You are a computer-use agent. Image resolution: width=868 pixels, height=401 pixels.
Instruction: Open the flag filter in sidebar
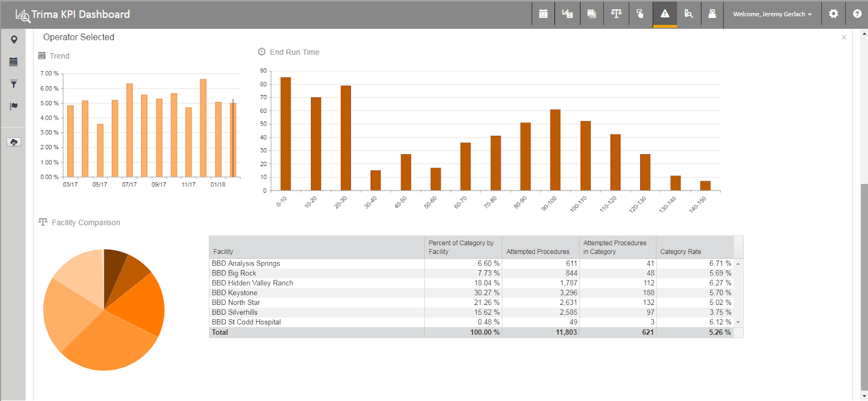tap(14, 106)
